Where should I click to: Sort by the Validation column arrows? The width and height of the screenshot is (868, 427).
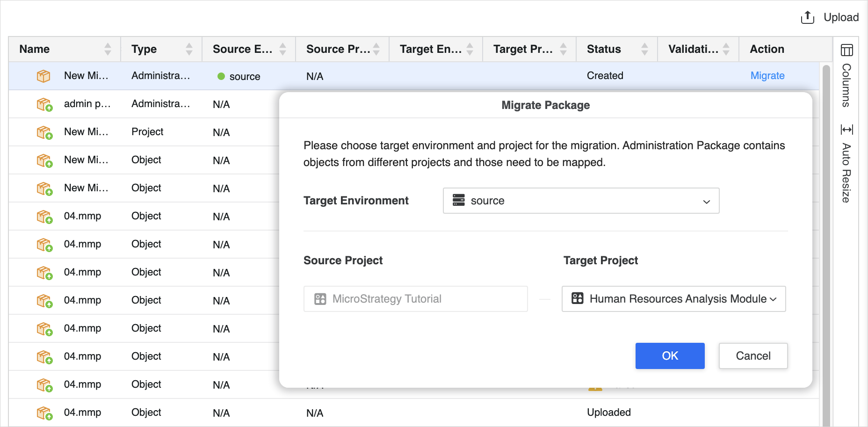point(726,49)
